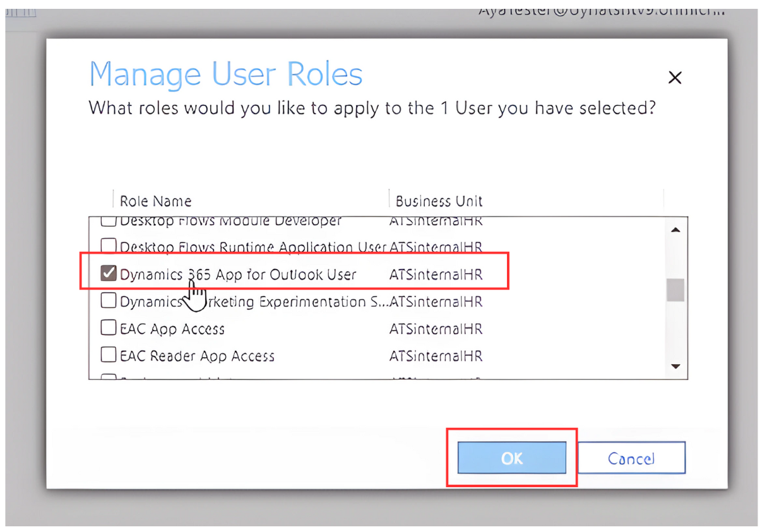
Task: Click ATSinternalHR beside Desktop Flows Runtime Application User
Action: coord(436,247)
